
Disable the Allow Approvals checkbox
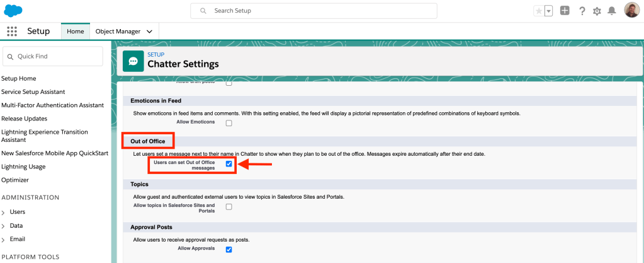pyautogui.click(x=229, y=249)
